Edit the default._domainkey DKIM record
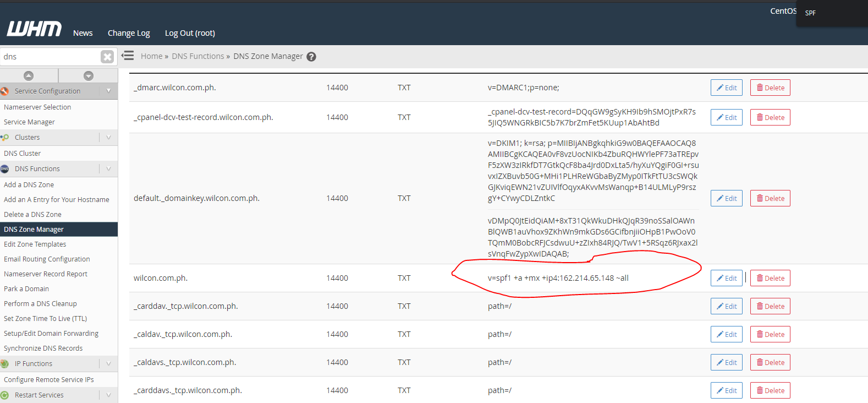This screenshot has height=403, width=868. [726, 198]
